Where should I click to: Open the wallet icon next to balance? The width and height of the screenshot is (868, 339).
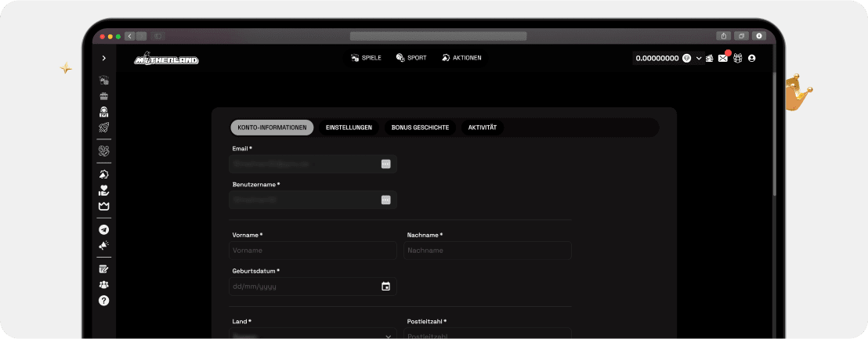(710, 58)
